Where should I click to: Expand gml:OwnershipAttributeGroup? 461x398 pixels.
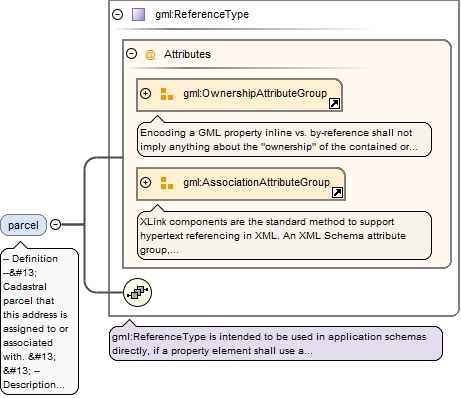(145, 94)
